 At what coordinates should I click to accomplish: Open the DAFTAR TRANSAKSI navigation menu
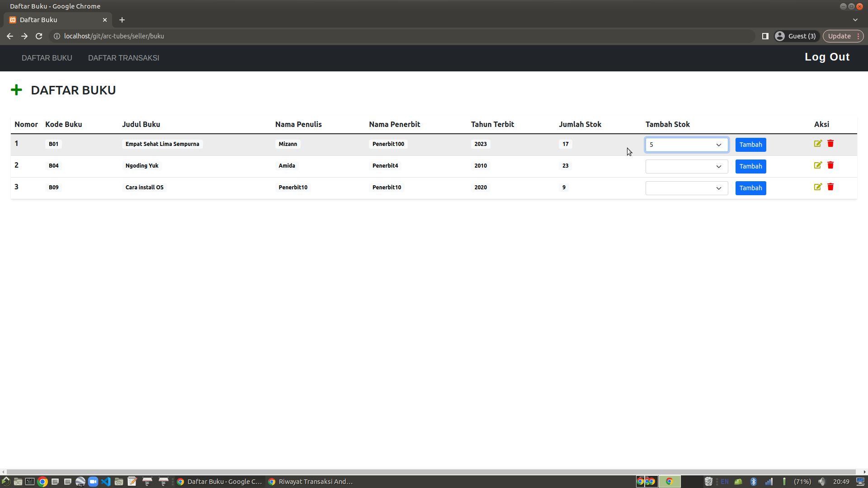click(x=123, y=58)
